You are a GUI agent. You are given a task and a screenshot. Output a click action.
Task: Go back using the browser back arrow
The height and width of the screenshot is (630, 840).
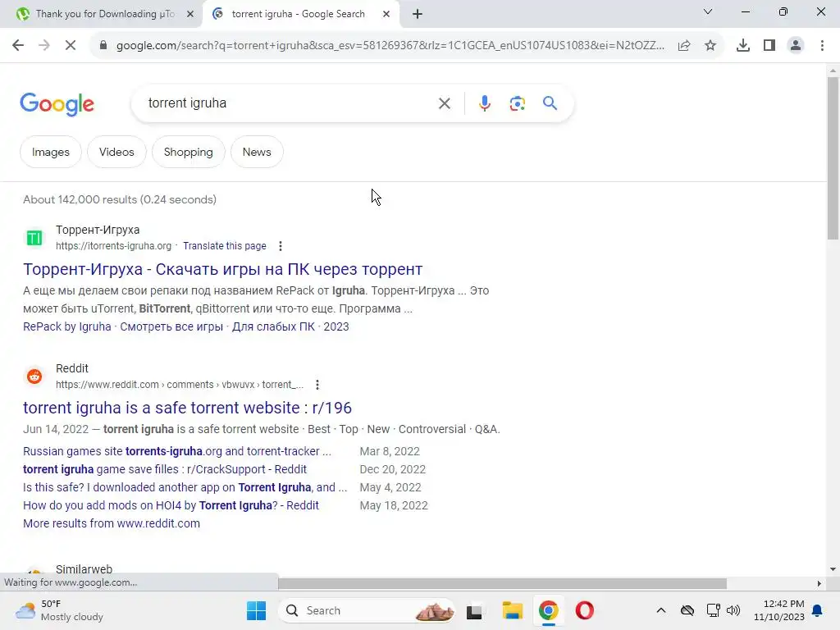click(x=18, y=46)
